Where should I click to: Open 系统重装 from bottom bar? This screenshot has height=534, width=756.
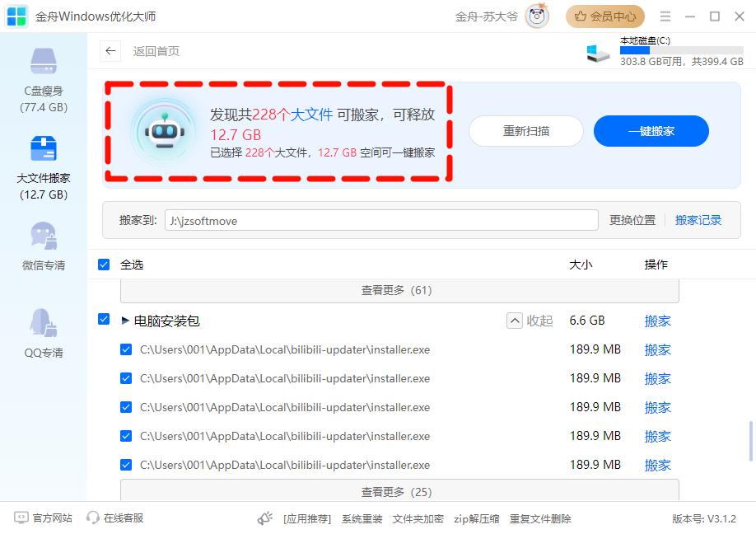tap(362, 519)
